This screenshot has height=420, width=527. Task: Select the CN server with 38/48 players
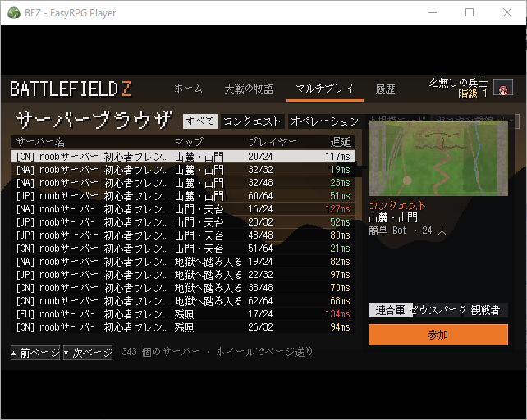coord(183,288)
